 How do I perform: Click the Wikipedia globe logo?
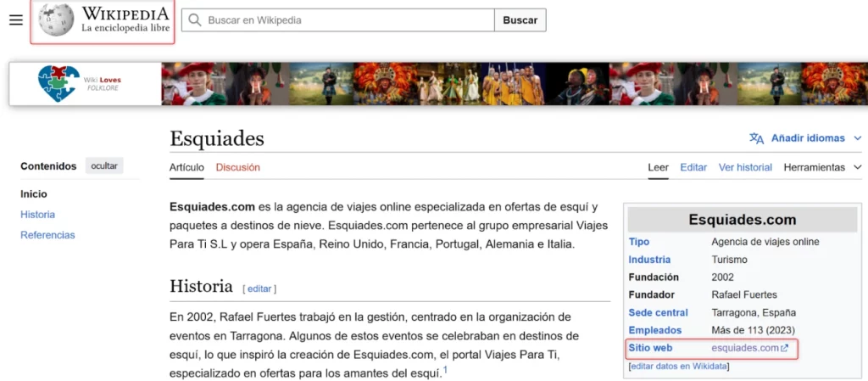click(x=56, y=20)
